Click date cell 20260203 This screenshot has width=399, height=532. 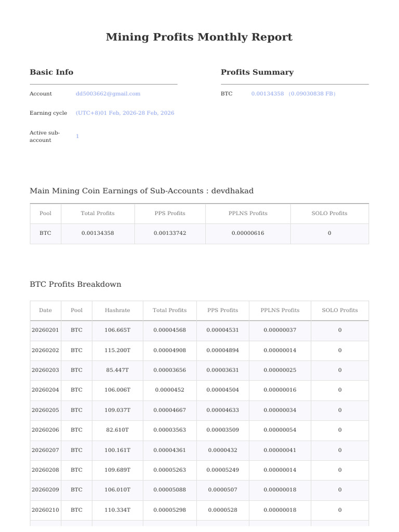click(45, 370)
